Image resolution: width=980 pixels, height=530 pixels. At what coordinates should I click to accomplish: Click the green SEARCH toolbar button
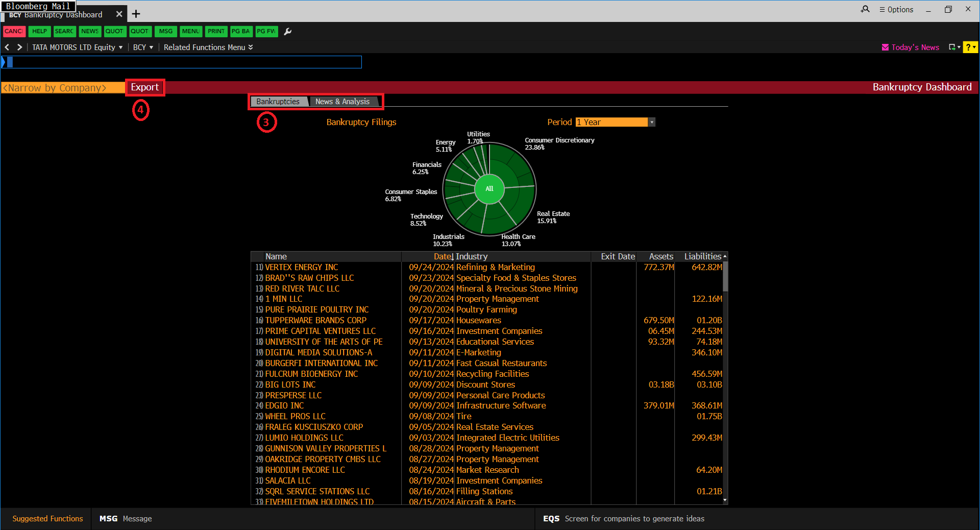(64, 31)
